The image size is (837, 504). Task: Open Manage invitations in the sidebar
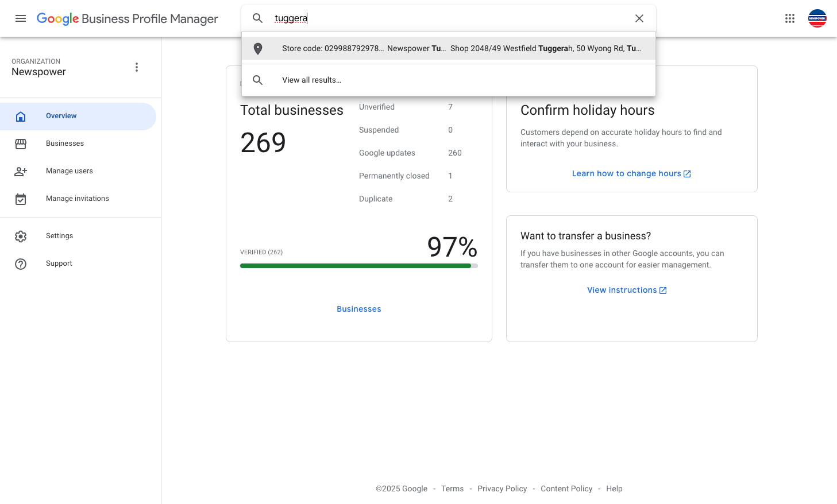click(78, 199)
